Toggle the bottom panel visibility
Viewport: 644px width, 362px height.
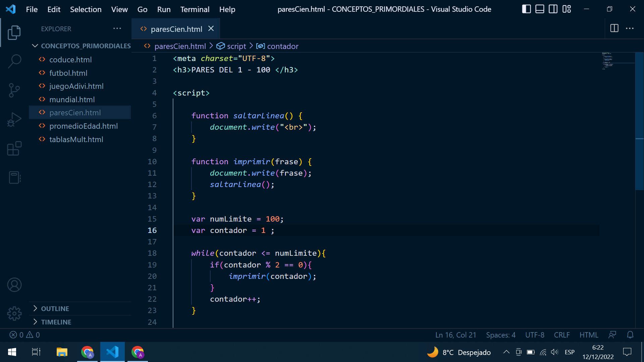(x=540, y=9)
